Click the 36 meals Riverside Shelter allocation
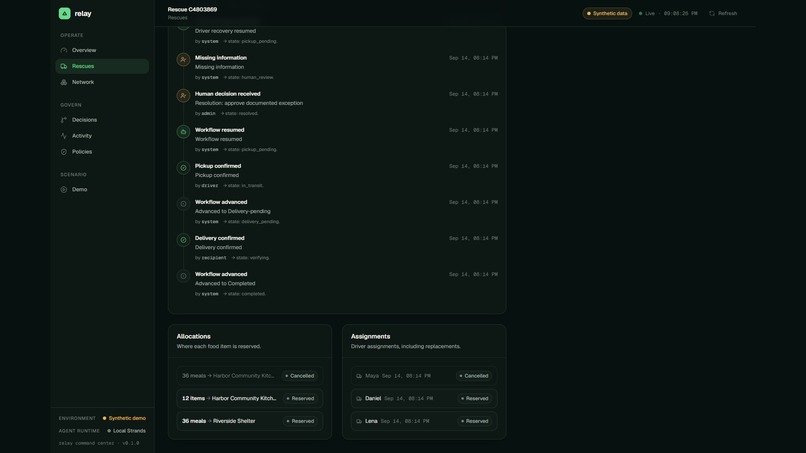Viewport: 806px width, 453px height. tap(250, 421)
